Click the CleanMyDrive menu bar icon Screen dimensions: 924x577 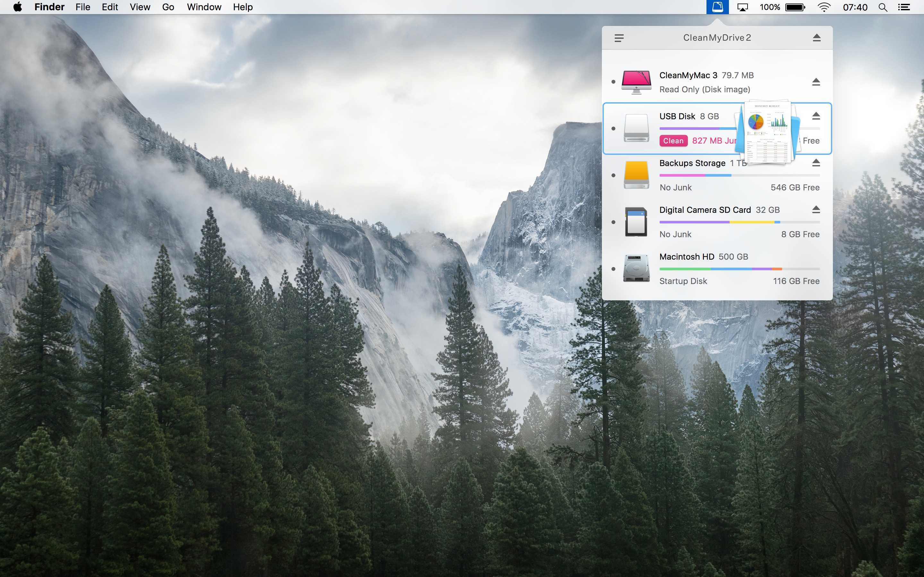[717, 7]
